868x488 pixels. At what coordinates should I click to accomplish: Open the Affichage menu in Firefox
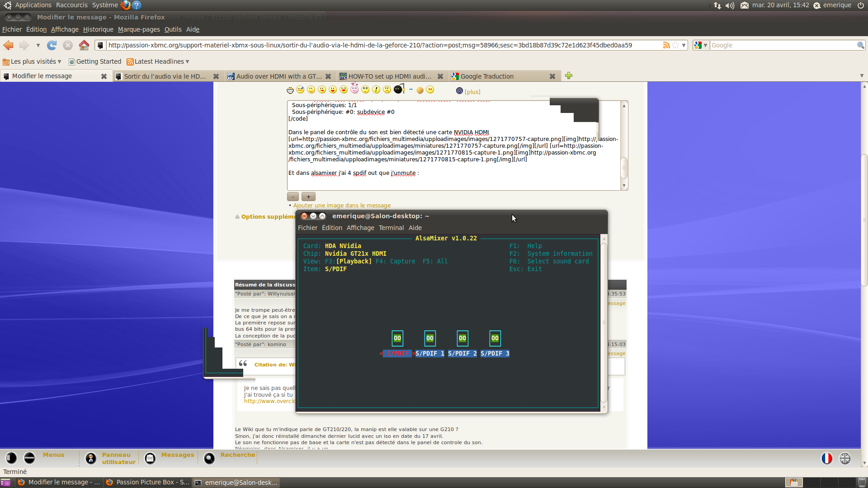(x=65, y=29)
